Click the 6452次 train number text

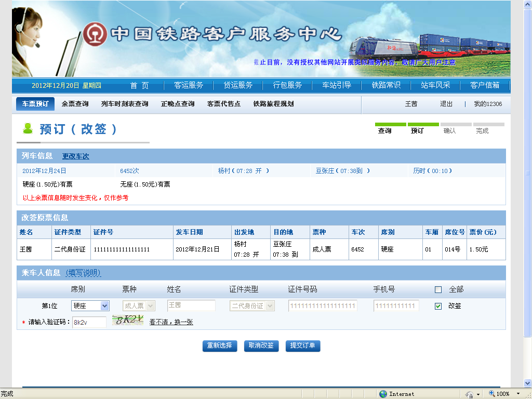pyautogui.click(x=129, y=171)
